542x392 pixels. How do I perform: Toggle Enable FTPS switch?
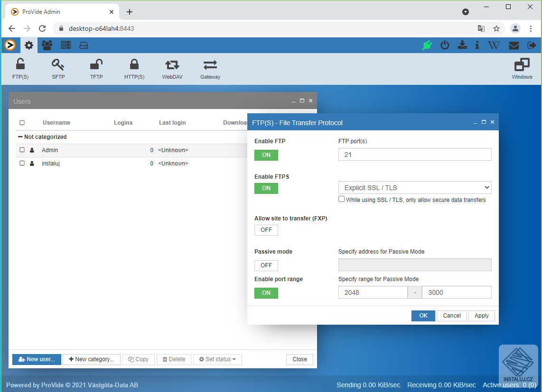(266, 188)
